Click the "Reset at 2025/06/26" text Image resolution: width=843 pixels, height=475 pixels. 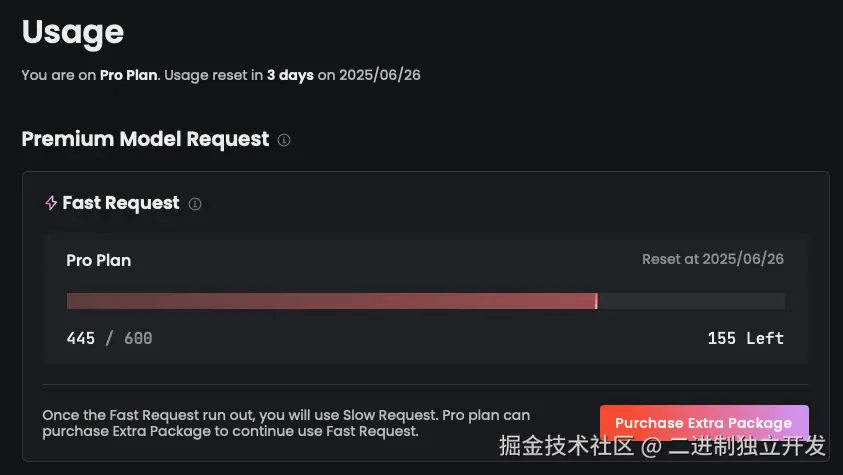pyautogui.click(x=712, y=259)
